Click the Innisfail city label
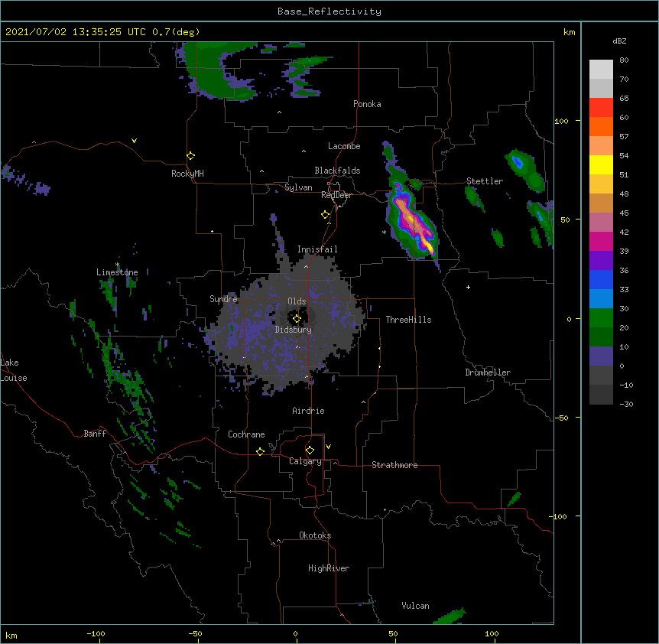The height and width of the screenshot is (644, 659). click(317, 249)
